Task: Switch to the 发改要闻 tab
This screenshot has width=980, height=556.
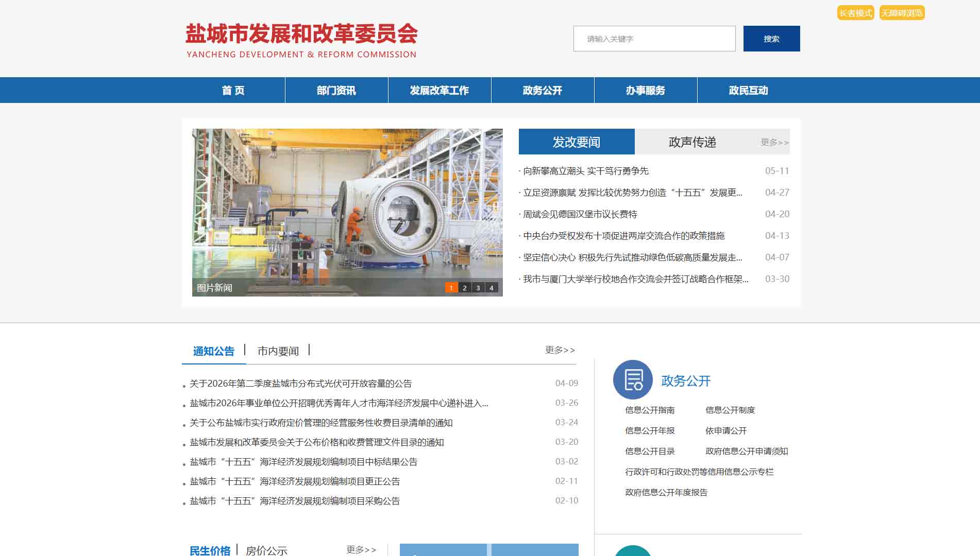Action: (x=577, y=142)
